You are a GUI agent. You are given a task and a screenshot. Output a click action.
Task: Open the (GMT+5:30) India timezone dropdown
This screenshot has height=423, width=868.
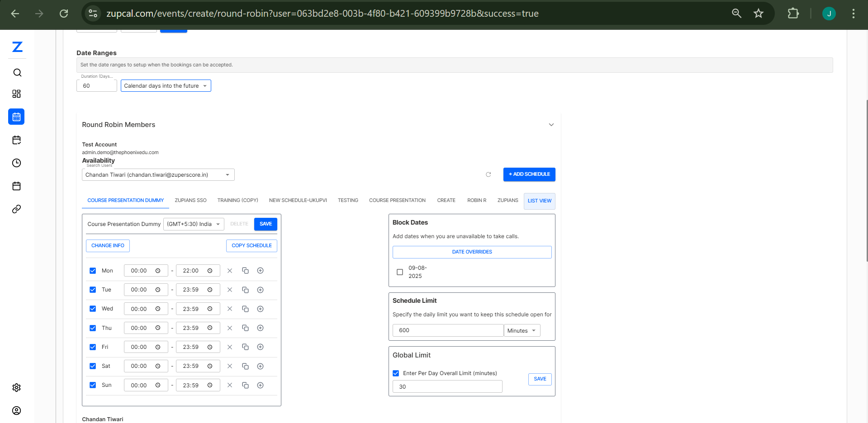(194, 224)
